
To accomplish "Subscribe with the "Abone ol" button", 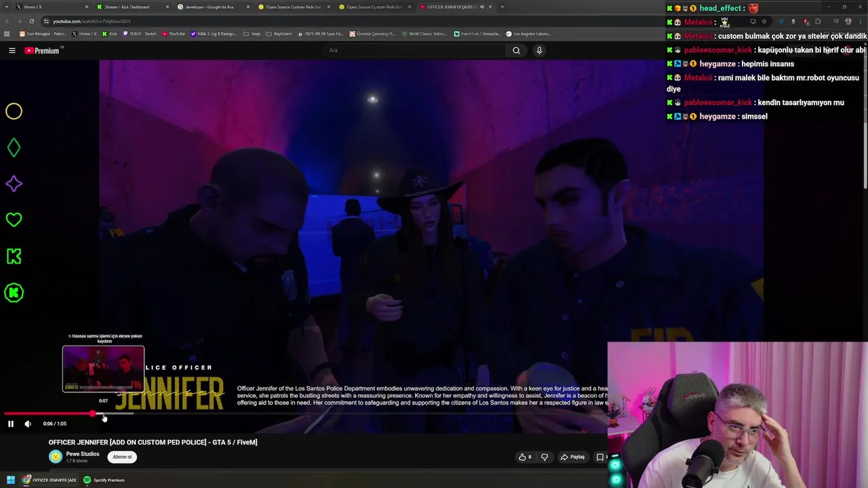I will (122, 457).
